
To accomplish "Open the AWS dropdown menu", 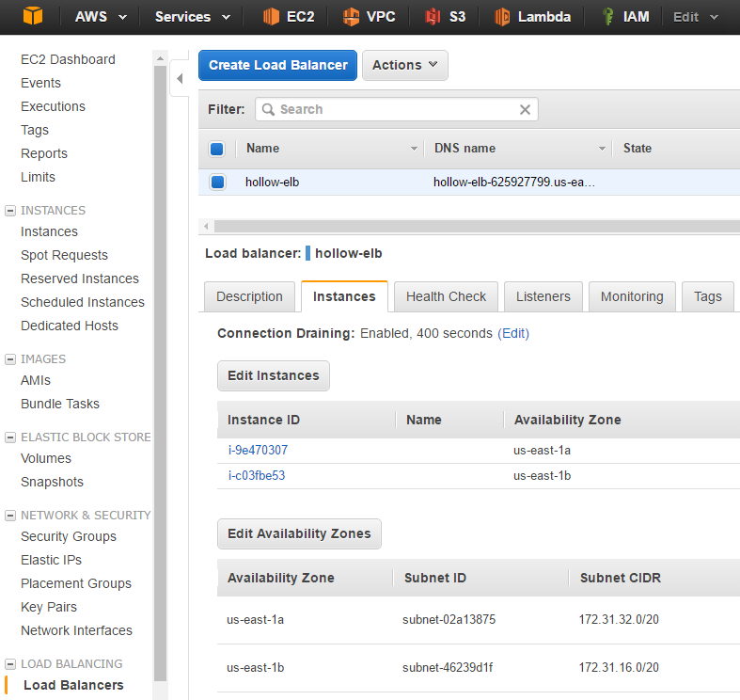I will (x=101, y=17).
